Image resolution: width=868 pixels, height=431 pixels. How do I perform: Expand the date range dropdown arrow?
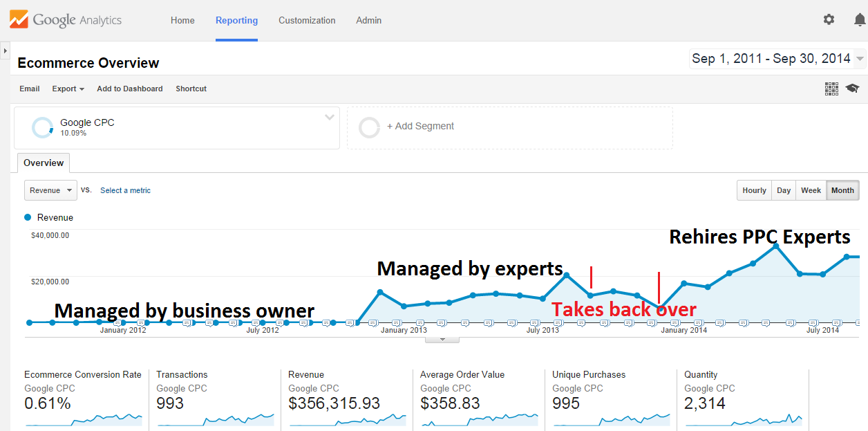tap(860, 59)
